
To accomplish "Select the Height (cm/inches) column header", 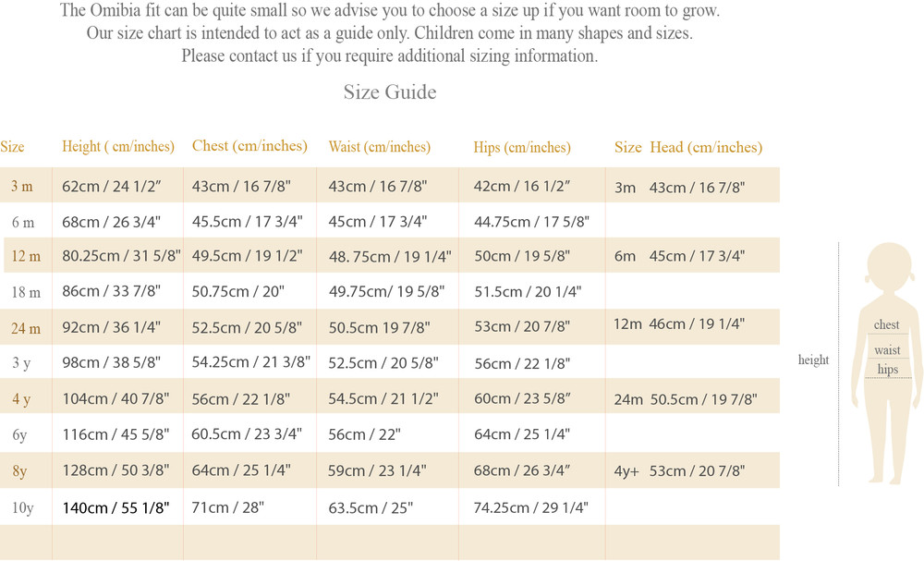I will point(117,146).
